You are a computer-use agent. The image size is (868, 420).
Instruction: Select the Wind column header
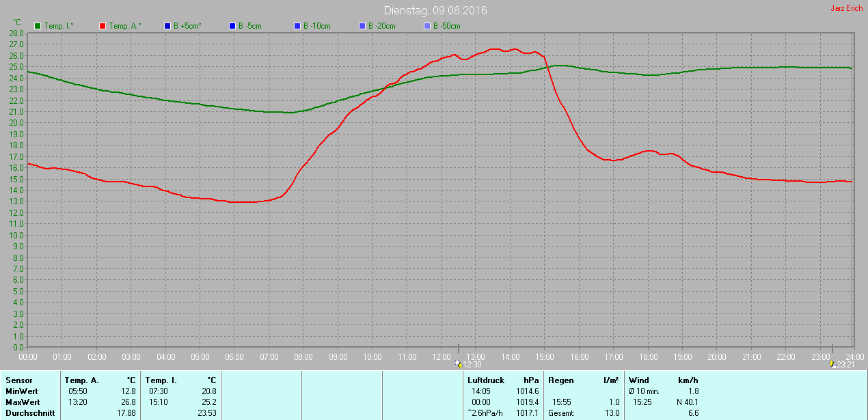(x=639, y=380)
